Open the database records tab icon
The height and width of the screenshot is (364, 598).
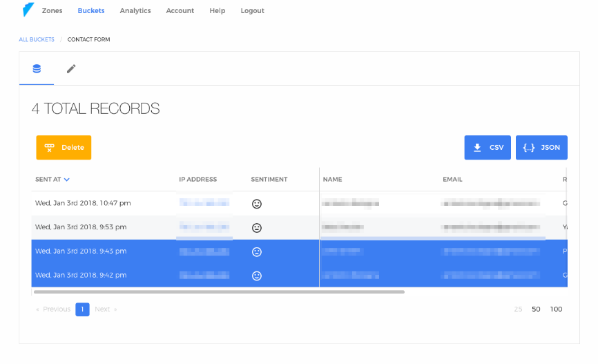tap(37, 68)
